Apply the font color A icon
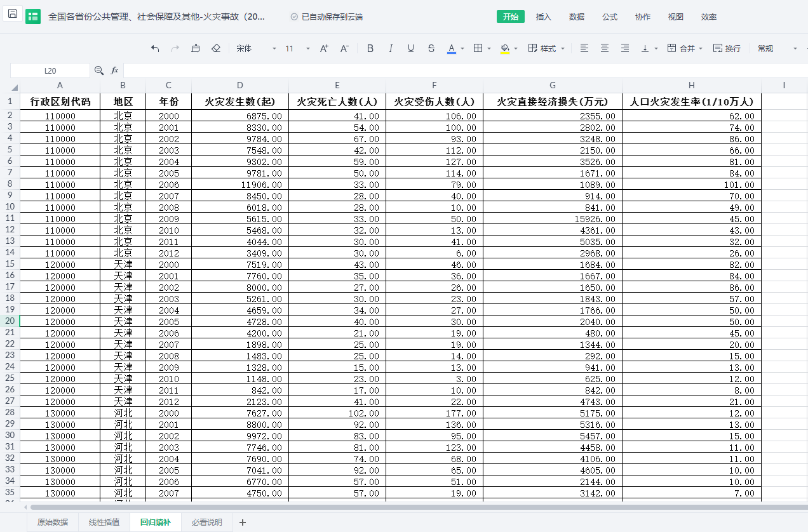 [452, 48]
